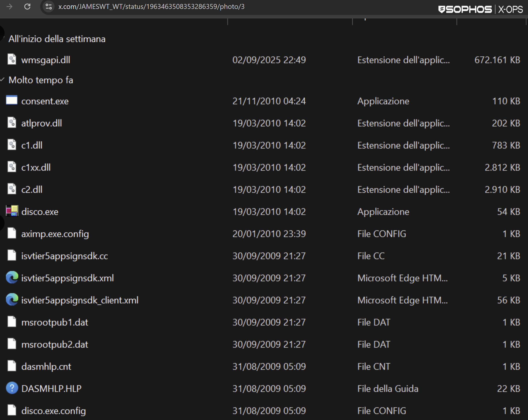
Task: Click the page reload button
Action: pos(28,7)
